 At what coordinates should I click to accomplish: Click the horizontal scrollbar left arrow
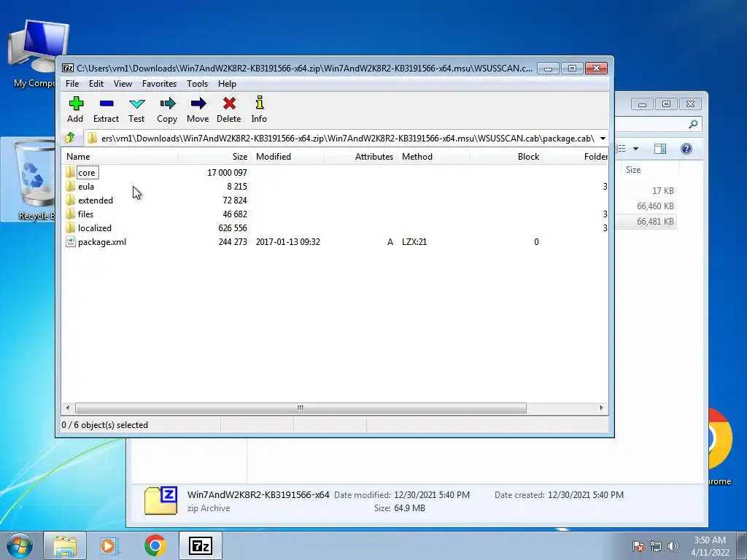[68, 408]
